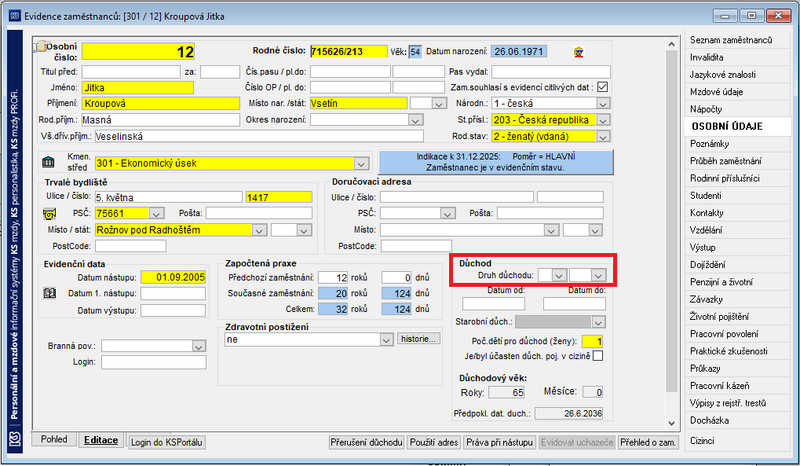Click the Login do KSPortálu button
This screenshot has width=800, height=466.
click(166, 443)
